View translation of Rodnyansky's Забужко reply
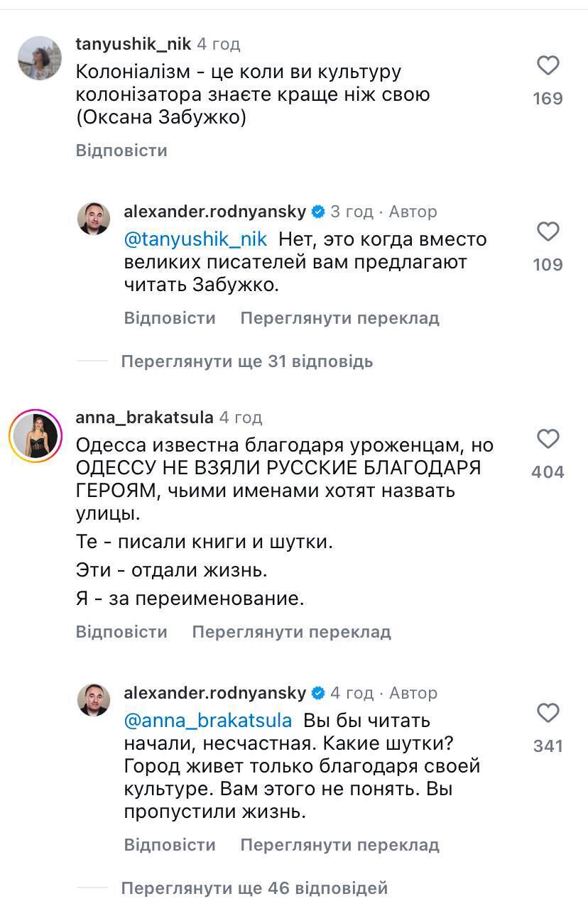 coord(339,318)
